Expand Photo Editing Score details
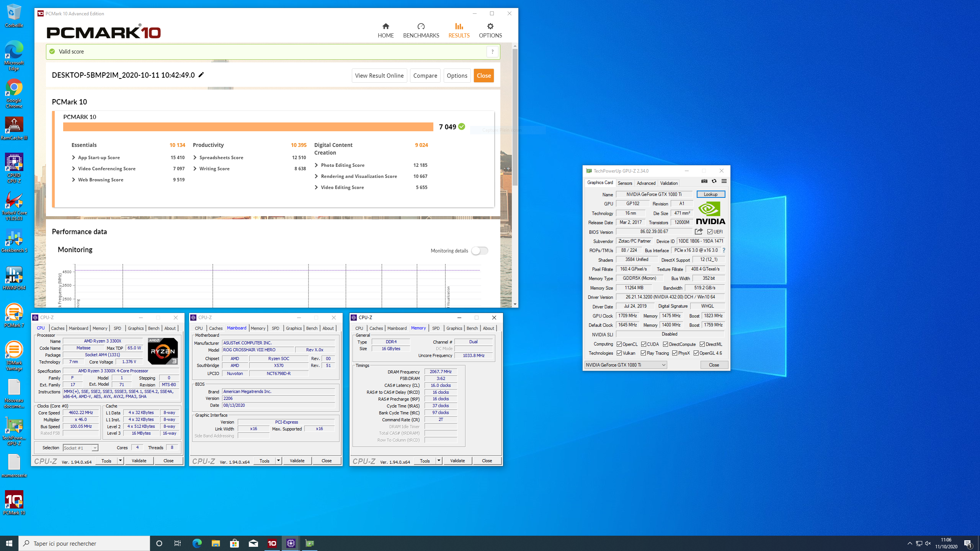This screenshot has height=551, width=980. 316,165
